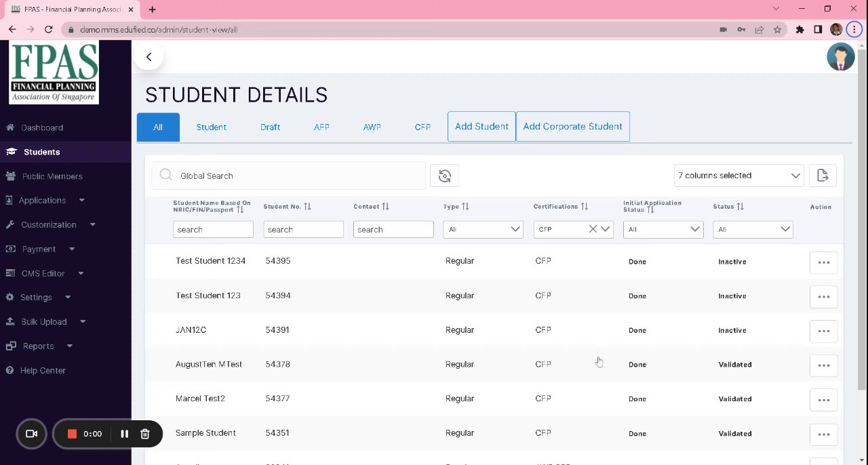Open the Type filter dropdown
868x465 pixels.
[x=483, y=229]
